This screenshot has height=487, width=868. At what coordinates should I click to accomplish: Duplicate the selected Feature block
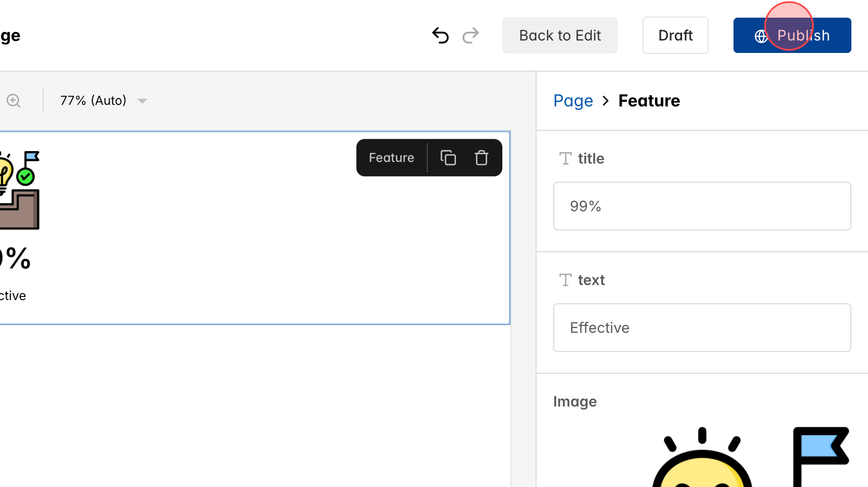click(x=448, y=157)
